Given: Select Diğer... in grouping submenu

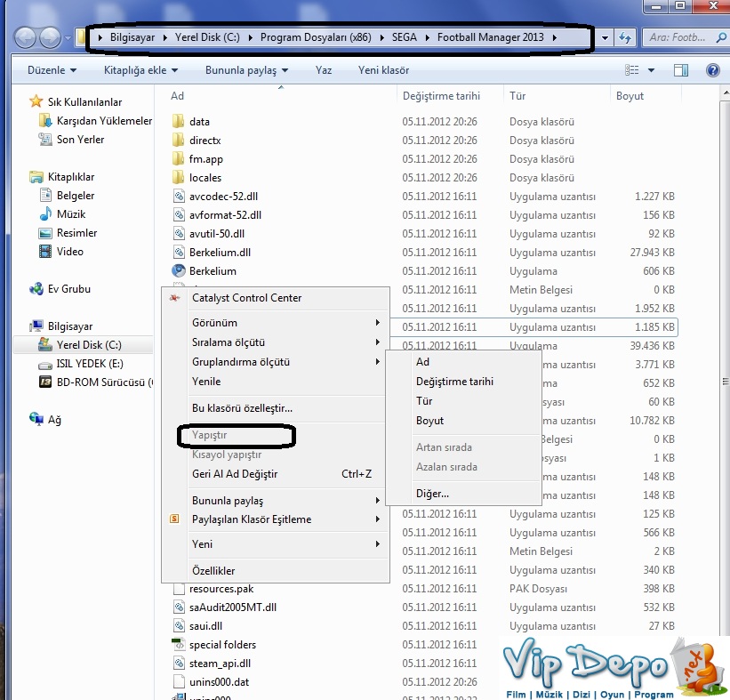Looking at the screenshot, I should (x=464, y=494).
